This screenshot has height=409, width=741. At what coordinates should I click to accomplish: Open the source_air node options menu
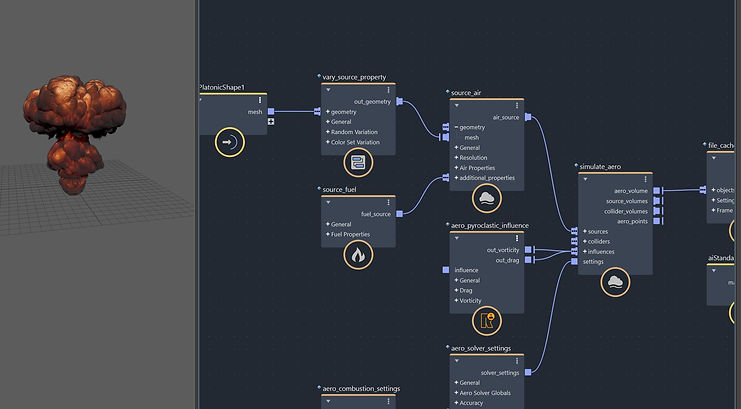click(517, 105)
